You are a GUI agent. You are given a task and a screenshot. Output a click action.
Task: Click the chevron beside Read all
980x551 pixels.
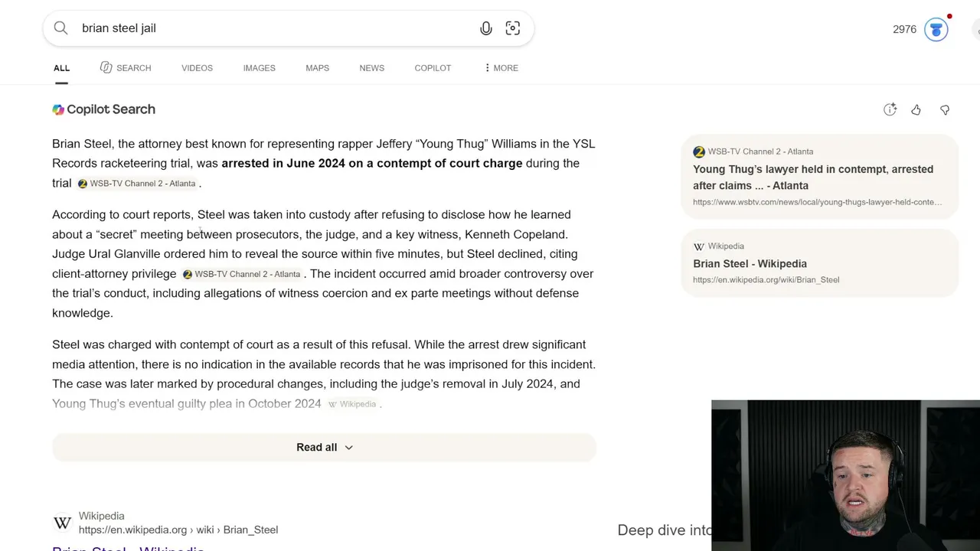tap(348, 448)
